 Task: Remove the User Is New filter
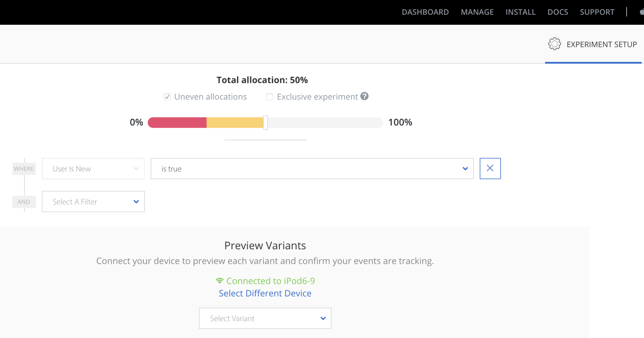tap(490, 168)
